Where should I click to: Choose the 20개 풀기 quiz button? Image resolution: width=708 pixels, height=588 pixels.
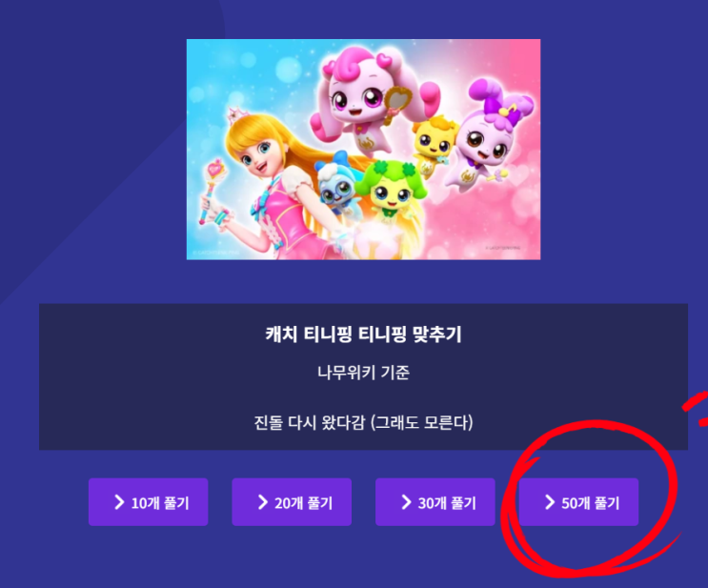pyautogui.click(x=292, y=501)
